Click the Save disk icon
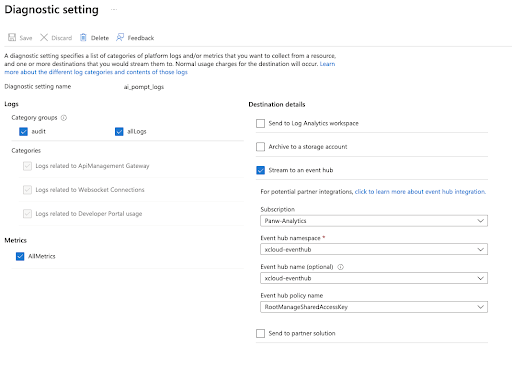The height and width of the screenshot is (367, 512). click(12, 37)
